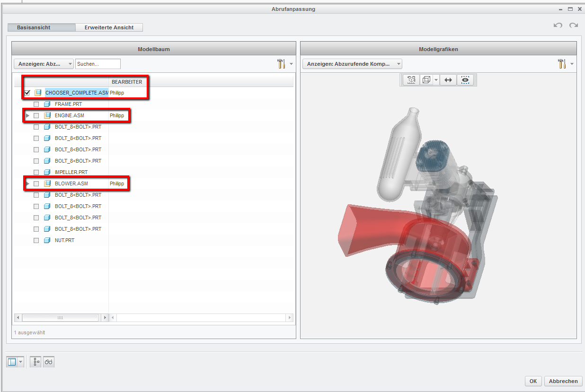This screenshot has height=392, width=585.
Task: Uncheck the CHOOSER_COMPLETE.ASM checkbox
Action: [x=27, y=93]
